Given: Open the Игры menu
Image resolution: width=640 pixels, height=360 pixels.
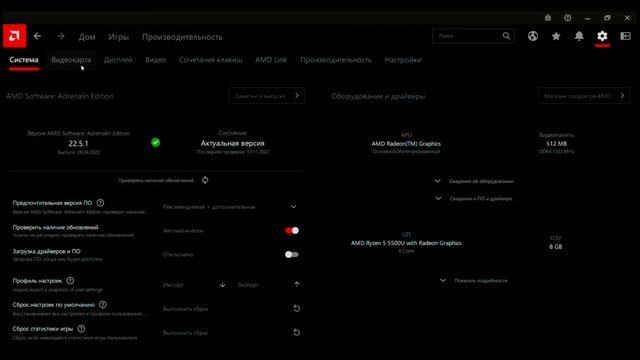Looking at the screenshot, I should 118,37.
